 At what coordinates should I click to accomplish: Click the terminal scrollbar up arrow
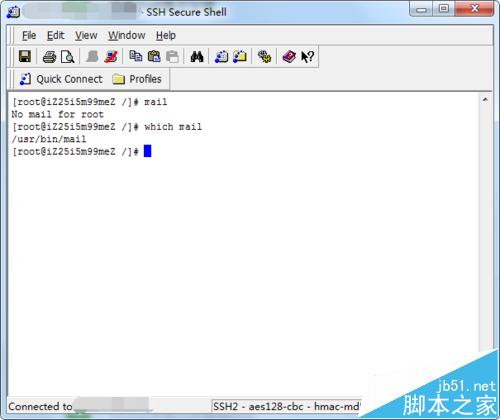click(x=485, y=99)
